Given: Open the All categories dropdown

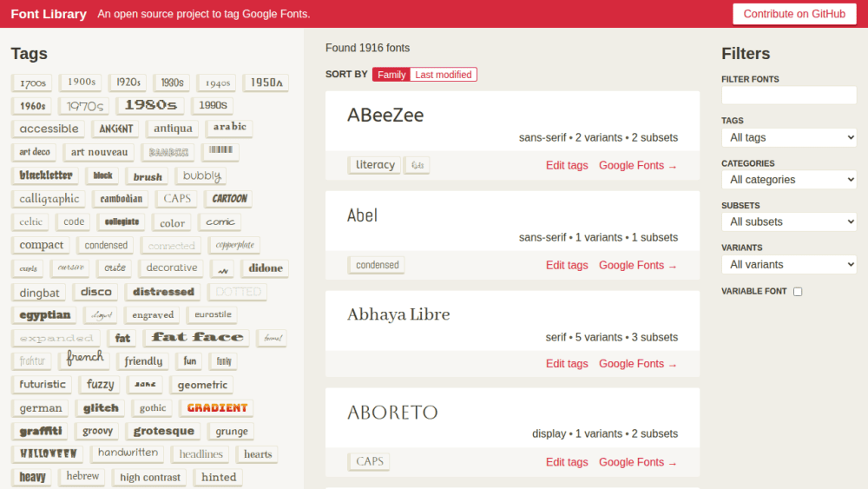Looking at the screenshot, I should pyautogui.click(x=789, y=180).
